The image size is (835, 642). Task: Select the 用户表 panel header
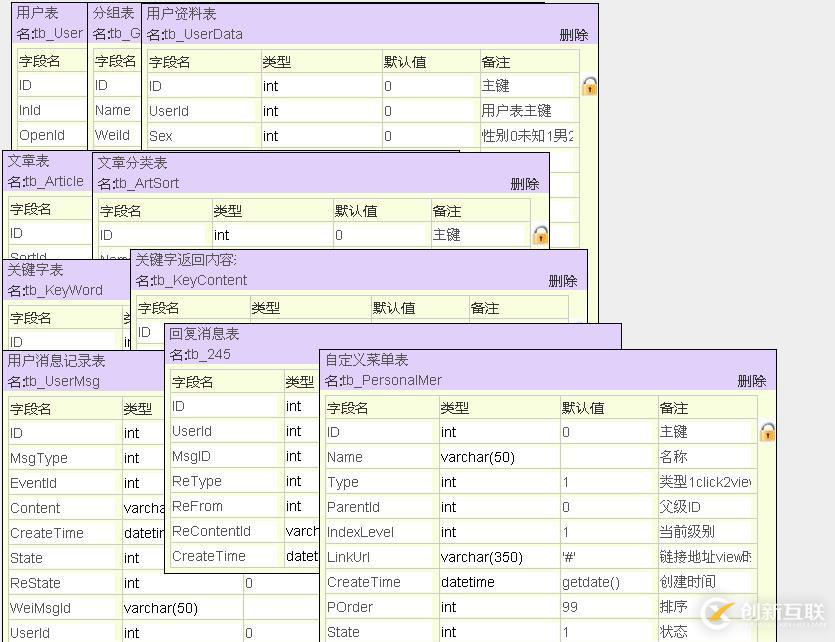click(x=38, y=14)
